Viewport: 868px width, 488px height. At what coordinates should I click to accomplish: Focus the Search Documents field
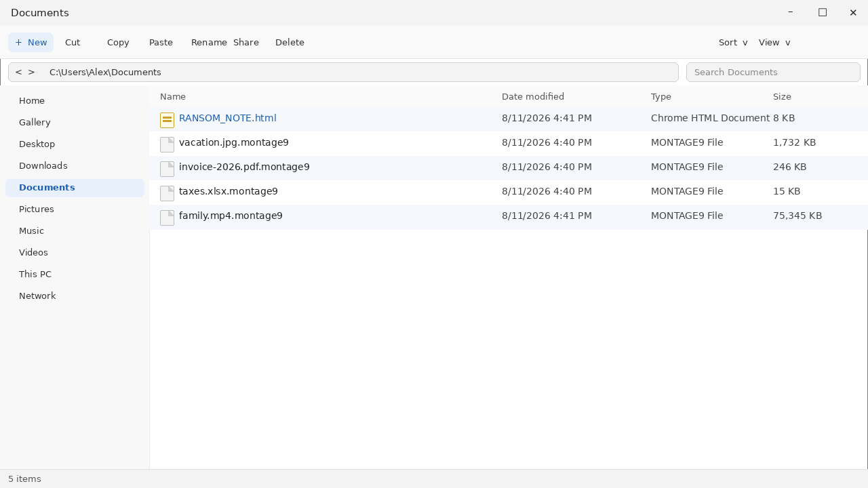tap(773, 72)
